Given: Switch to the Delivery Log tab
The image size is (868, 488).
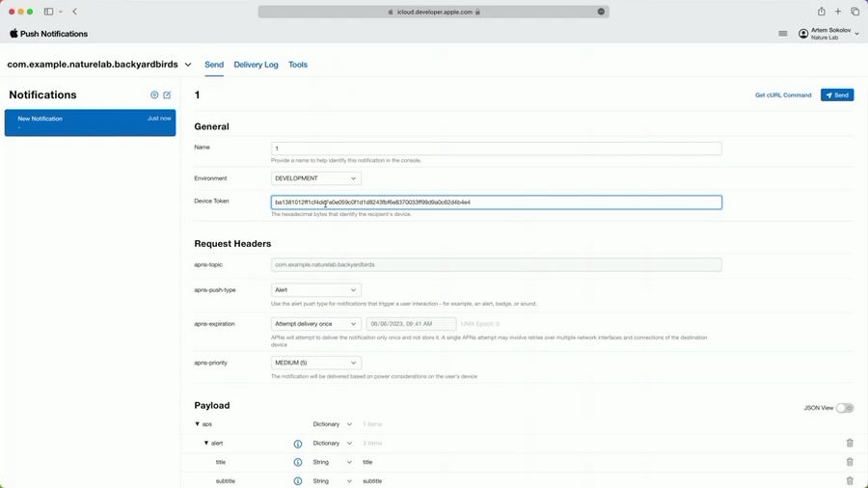Looking at the screenshot, I should coord(256,65).
